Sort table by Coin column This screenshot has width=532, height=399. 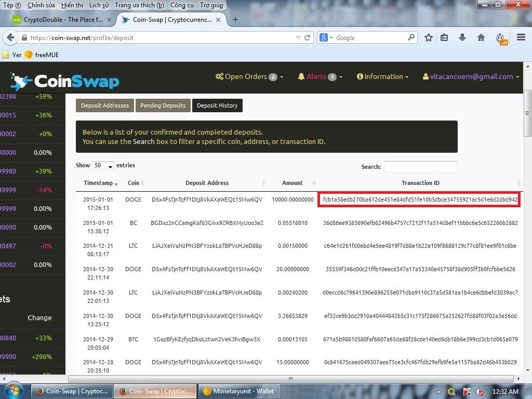coord(136,183)
